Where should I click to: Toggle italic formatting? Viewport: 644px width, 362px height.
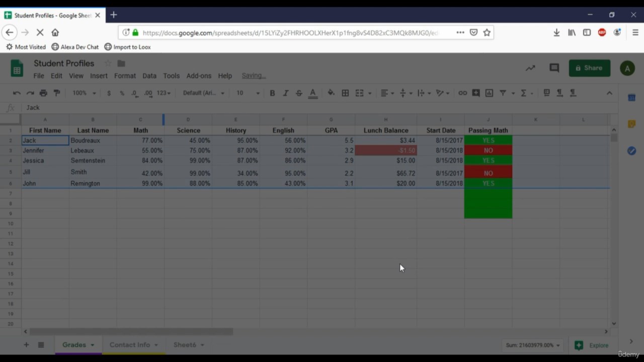point(285,93)
